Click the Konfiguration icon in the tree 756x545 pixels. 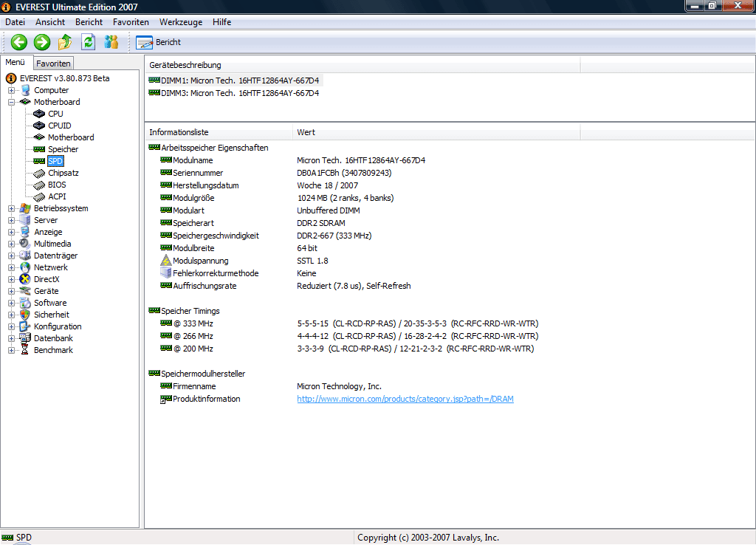(25, 326)
